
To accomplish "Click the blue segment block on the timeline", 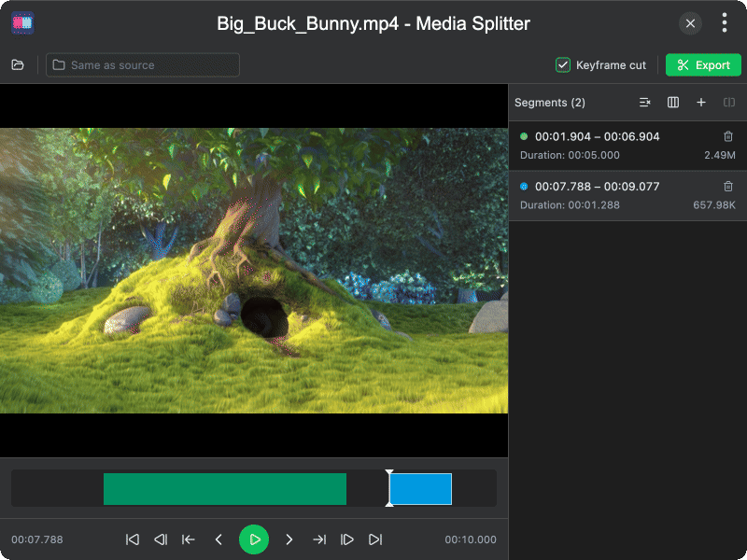I will coord(421,488).
